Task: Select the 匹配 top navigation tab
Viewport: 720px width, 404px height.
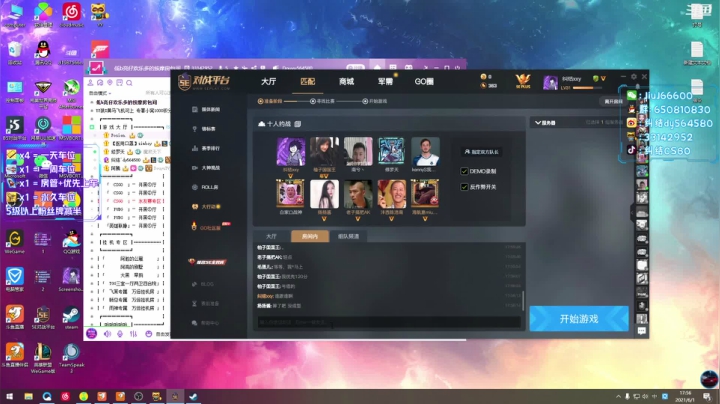Action: tap(308, 82)
